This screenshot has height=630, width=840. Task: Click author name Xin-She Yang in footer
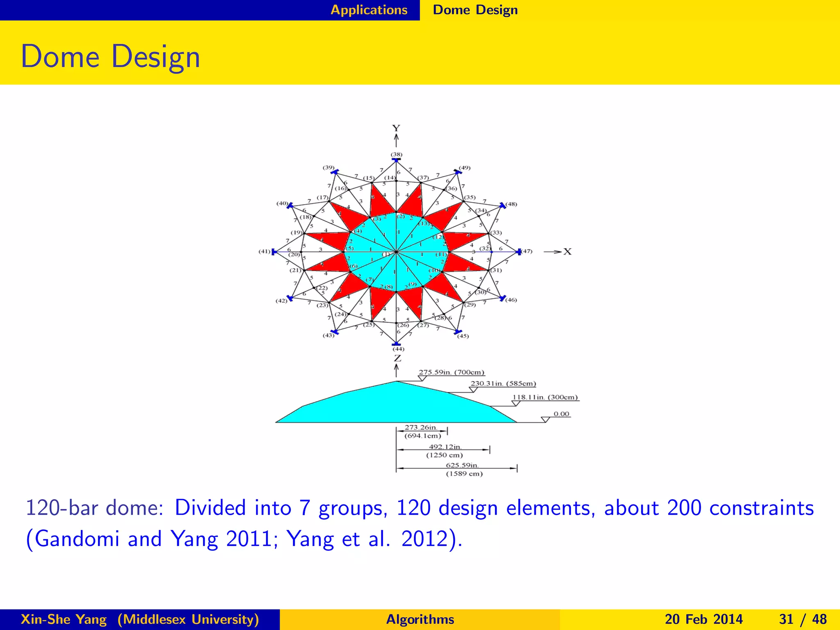coord(64,619)
